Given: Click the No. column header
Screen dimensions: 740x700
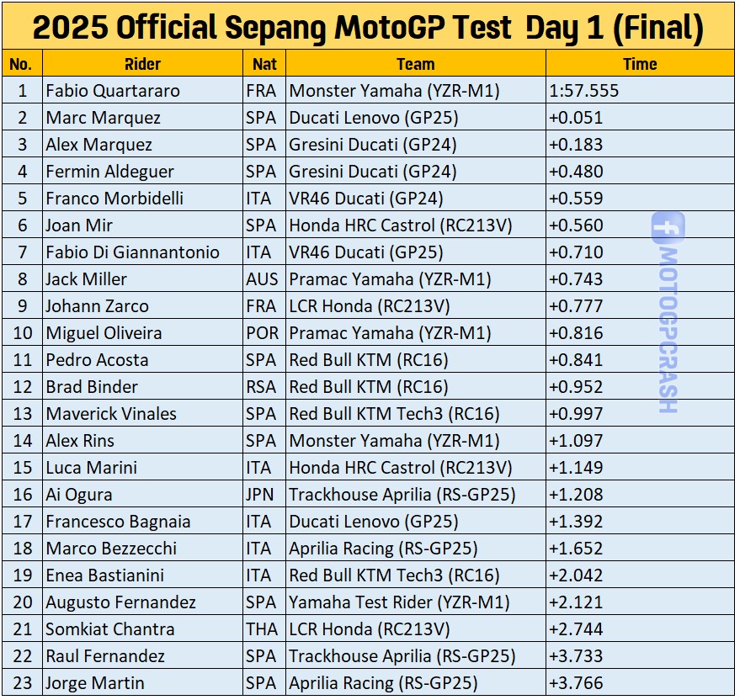Looking at the screenshot, I should (x=22, y=64).
